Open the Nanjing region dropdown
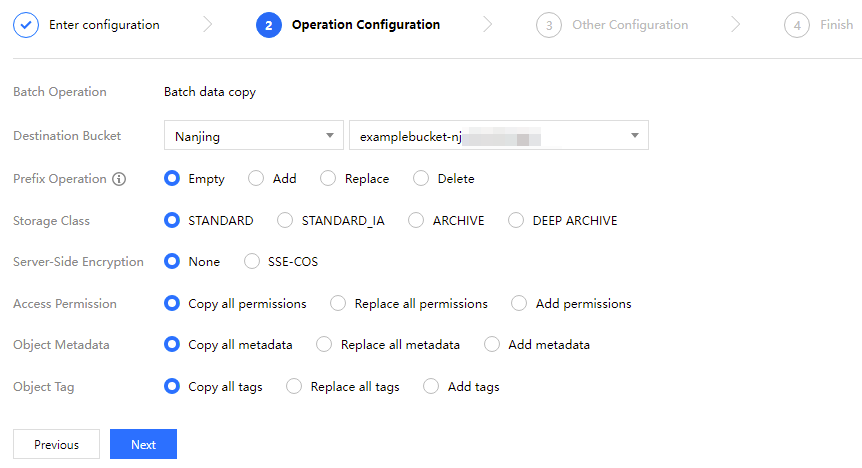862x468 pixels. 253,136
